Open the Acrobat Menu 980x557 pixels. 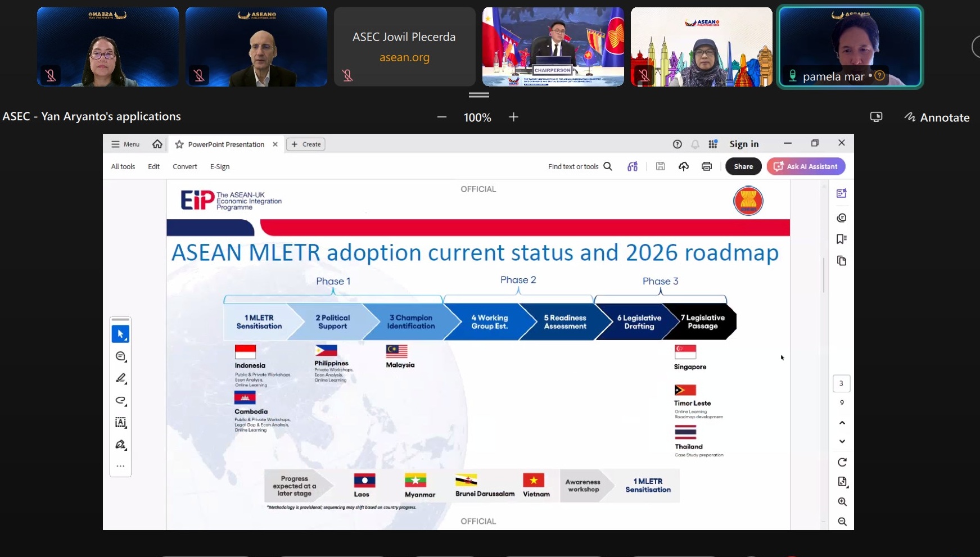(125, 144)
